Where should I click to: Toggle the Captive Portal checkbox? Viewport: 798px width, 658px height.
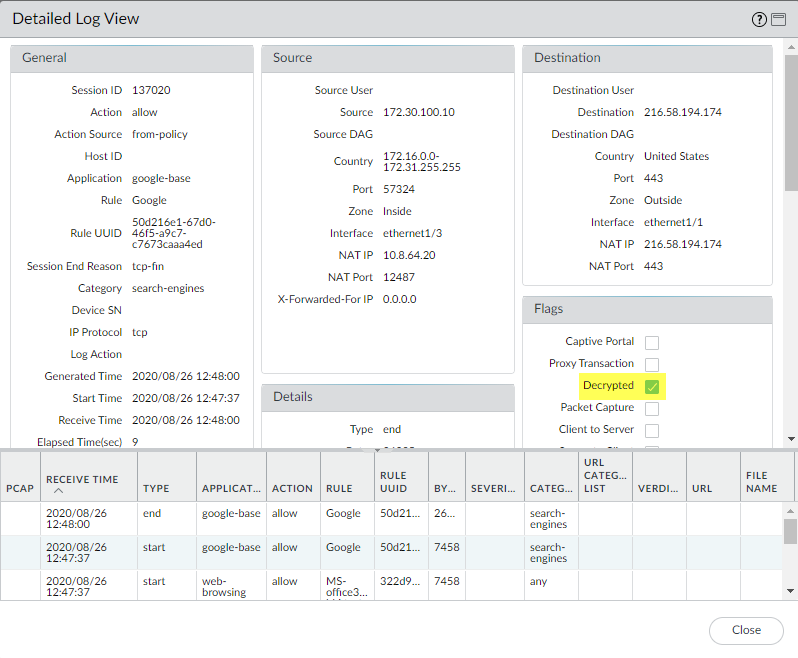652,342
